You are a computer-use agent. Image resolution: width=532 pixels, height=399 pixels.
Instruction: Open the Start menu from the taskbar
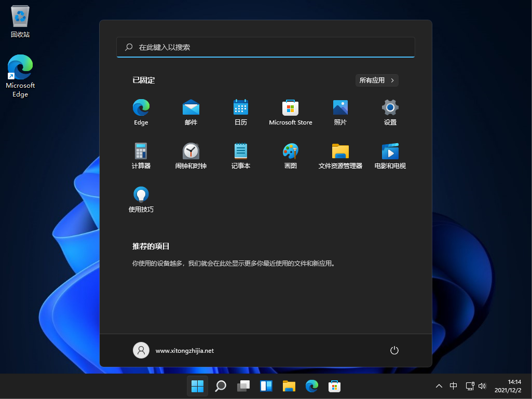(x=197, y=386)
